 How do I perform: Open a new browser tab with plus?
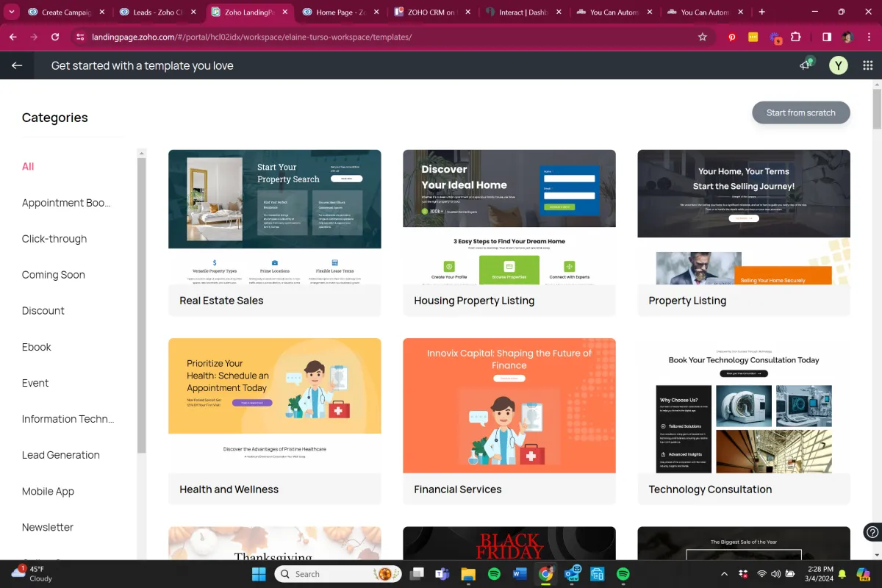(762, 12)
